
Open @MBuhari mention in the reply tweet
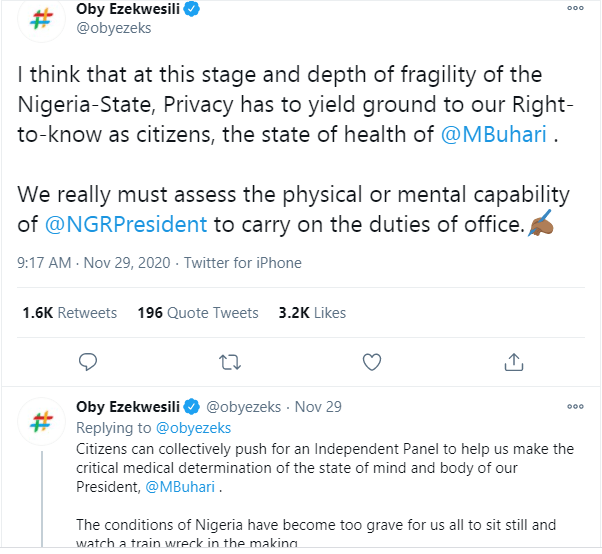tap(181, 488)
